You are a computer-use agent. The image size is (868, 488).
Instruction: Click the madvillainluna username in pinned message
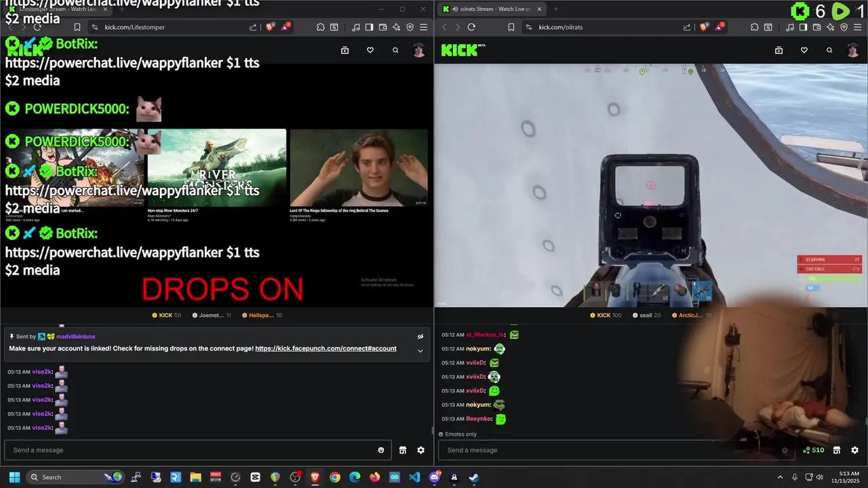[x=76, y=336]
